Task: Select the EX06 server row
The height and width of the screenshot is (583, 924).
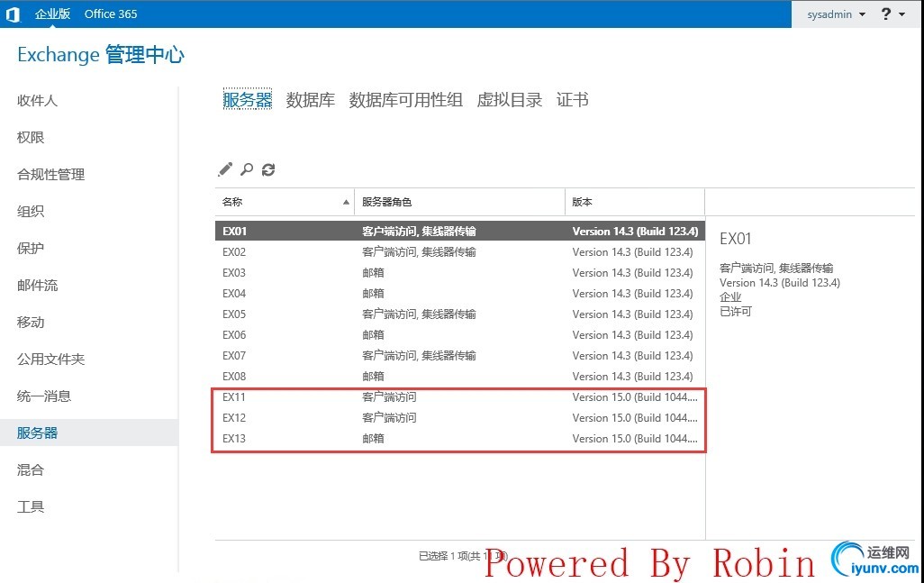Action: (x=459, y=335)
